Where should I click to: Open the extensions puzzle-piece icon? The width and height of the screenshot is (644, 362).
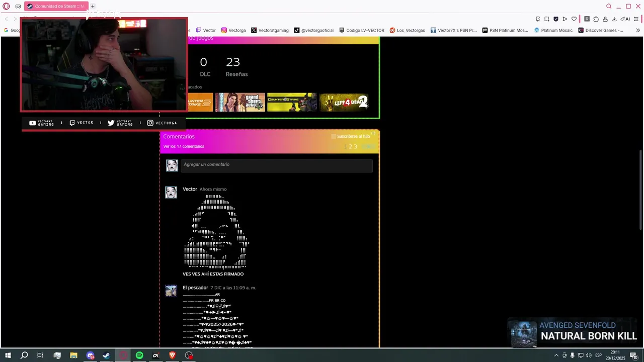pyautogui.click(x=596, y=19)
